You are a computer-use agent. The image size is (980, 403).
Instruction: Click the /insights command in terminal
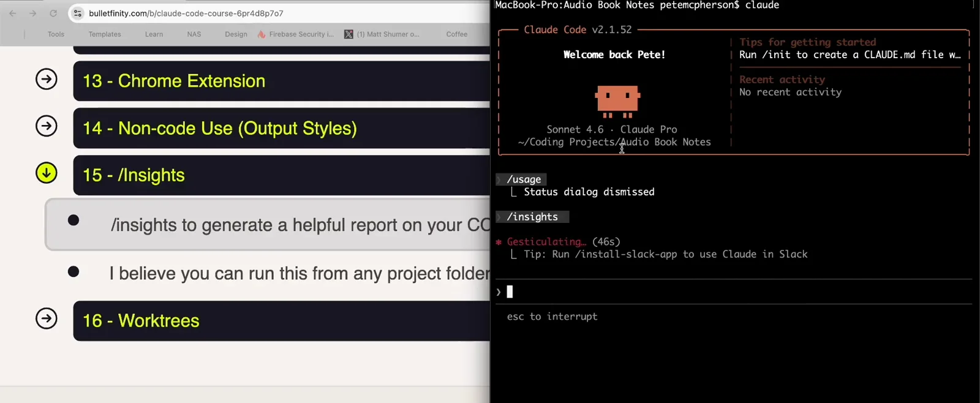pyautogui.click(x=532, y=217)
